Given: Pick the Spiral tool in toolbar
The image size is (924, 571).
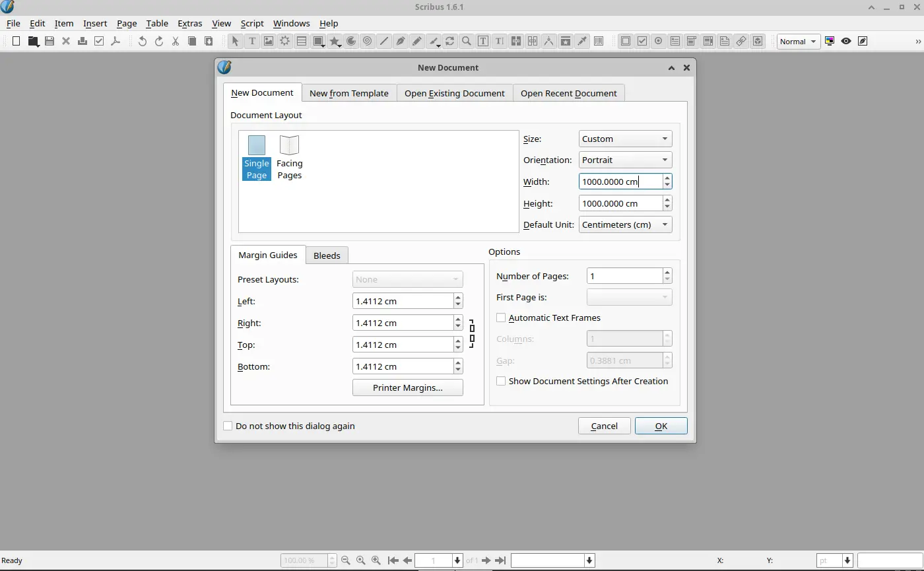Looking at the screenshot, I should [x=367, y=41].
